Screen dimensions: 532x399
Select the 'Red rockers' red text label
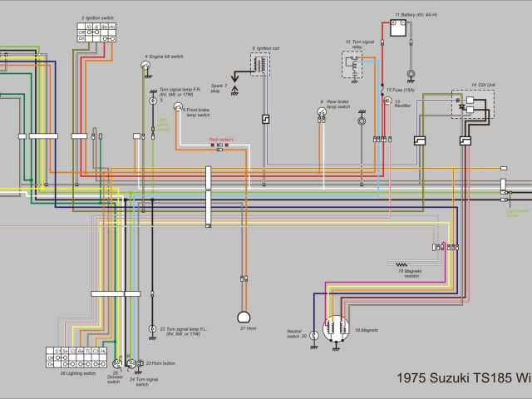pyautogui.click(x=221, y=138)
